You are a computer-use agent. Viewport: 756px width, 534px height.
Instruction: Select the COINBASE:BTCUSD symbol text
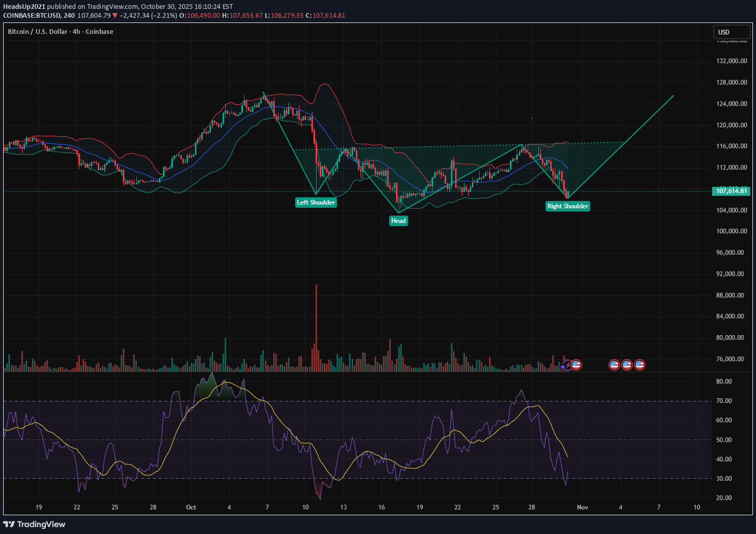[x=32, y=16]
